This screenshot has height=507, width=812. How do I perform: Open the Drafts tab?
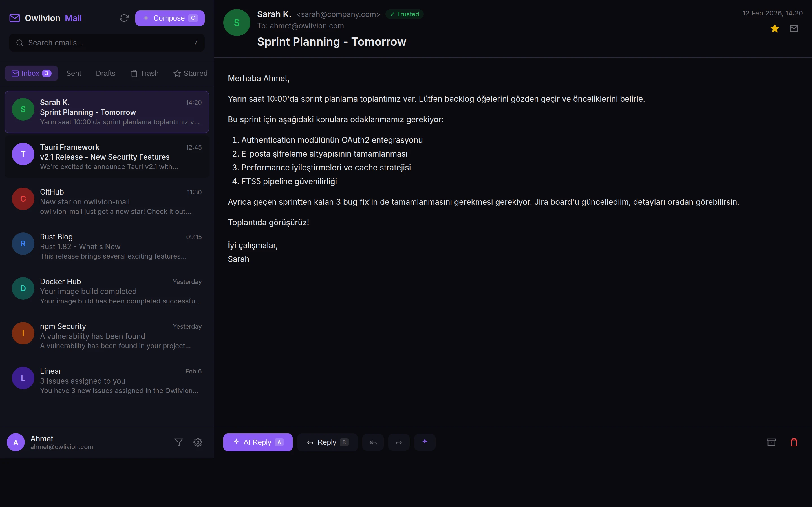[x=105, y=73]
